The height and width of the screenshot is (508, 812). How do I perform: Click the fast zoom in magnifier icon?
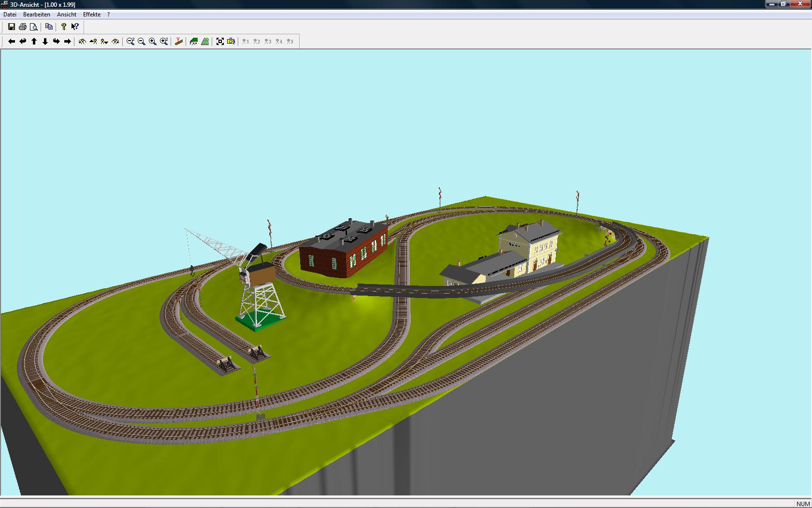[164, 42]
